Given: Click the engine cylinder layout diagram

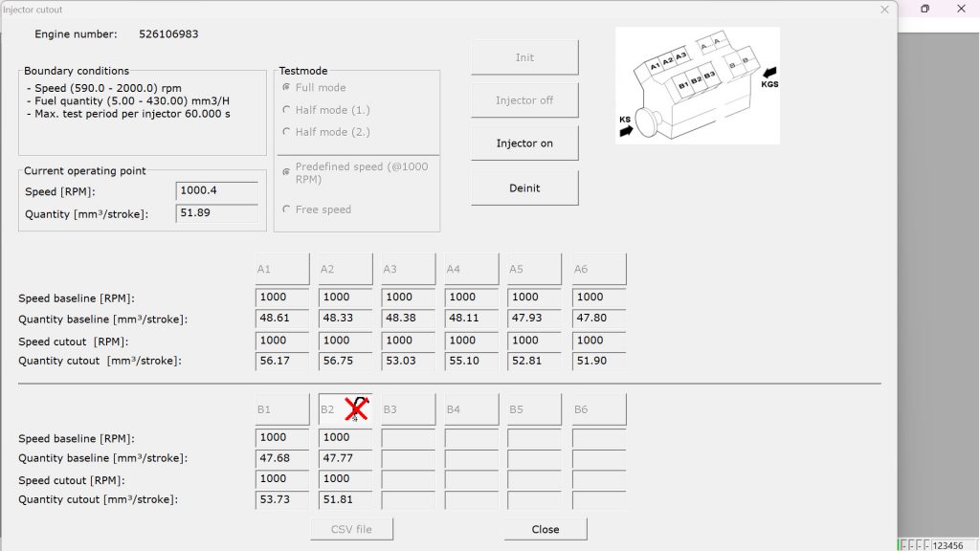Looking at the screenshot, I should point(698,85).
